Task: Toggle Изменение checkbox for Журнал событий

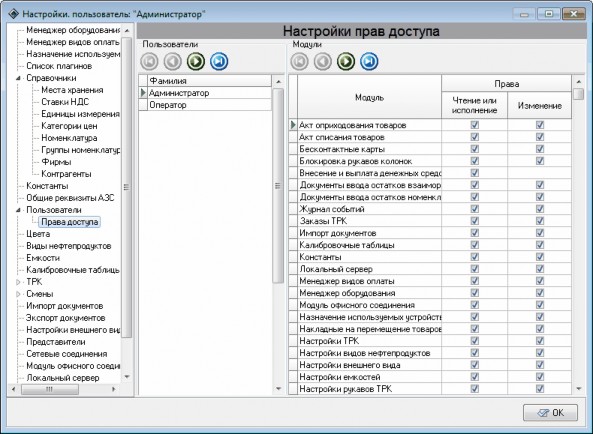Action: tap(540, 209)
